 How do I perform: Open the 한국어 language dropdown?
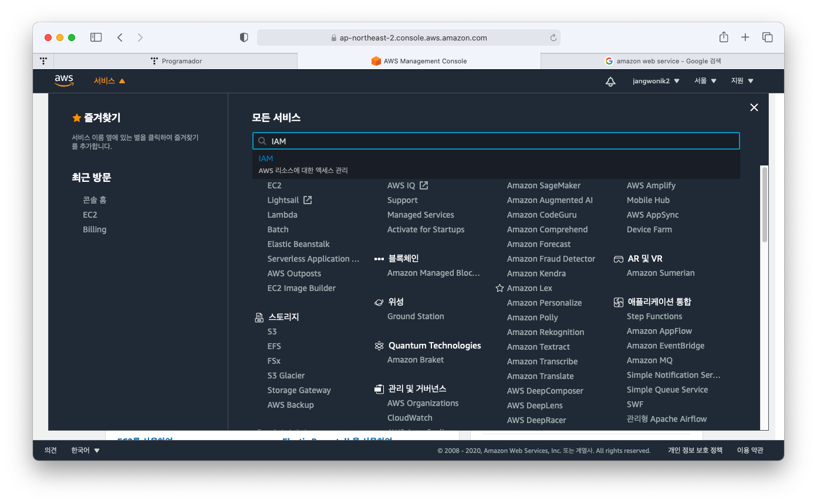pyautogui.click(x=86, y=451)
